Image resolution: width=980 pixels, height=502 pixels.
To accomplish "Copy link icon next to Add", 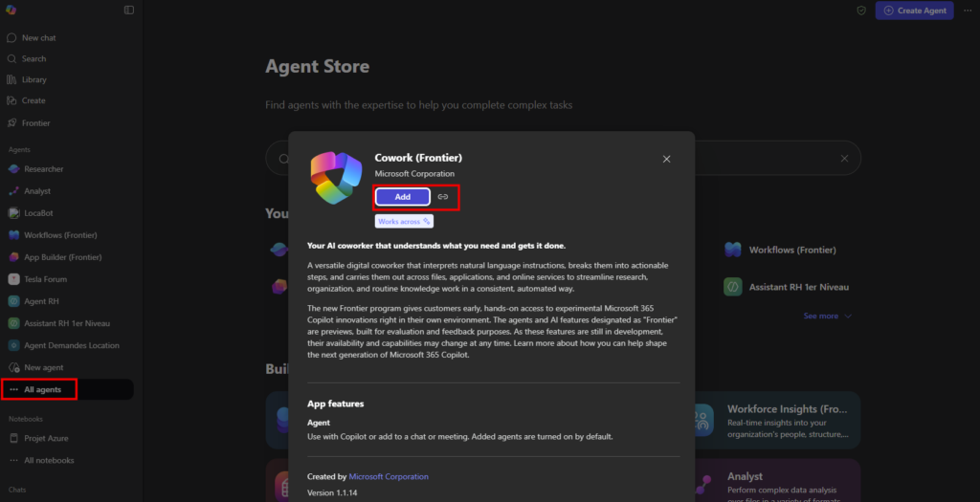I will 442,197.
